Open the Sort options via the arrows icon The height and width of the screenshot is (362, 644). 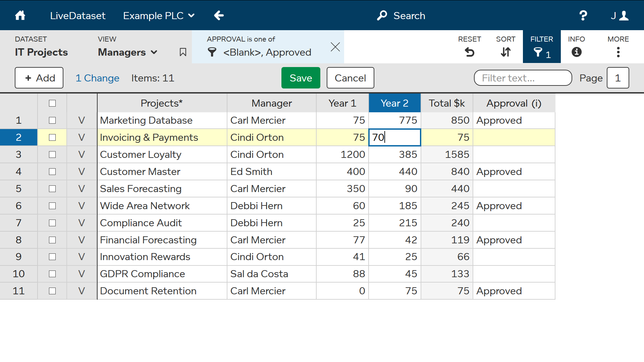[x=505, y=52]
